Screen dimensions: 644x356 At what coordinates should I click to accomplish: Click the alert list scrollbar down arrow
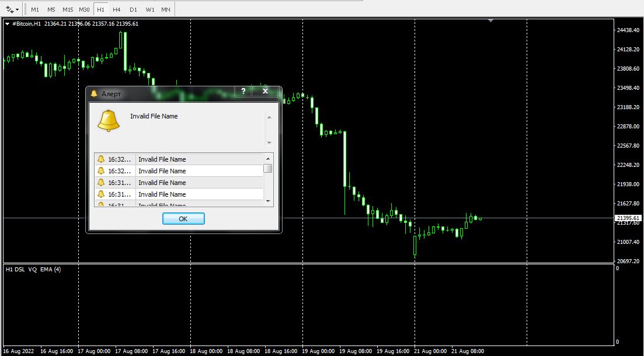pyautogui.click(x=268, y=201)
